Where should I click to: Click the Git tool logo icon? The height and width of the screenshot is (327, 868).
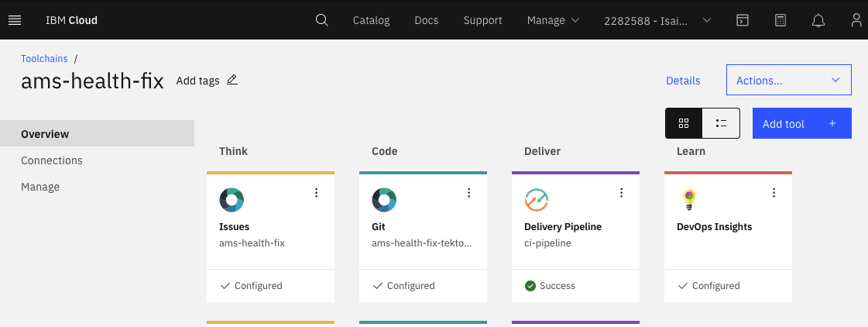384,200
